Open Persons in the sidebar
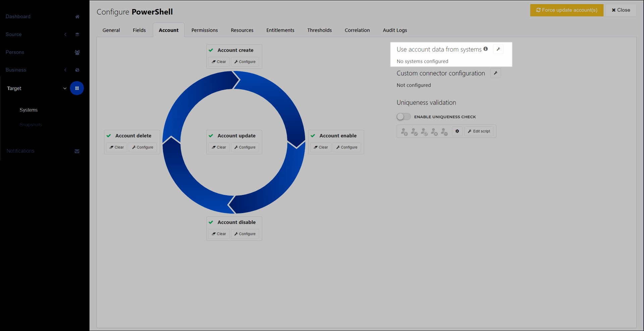Viewport: 644px width, 331px height. (x=15, y=52)
